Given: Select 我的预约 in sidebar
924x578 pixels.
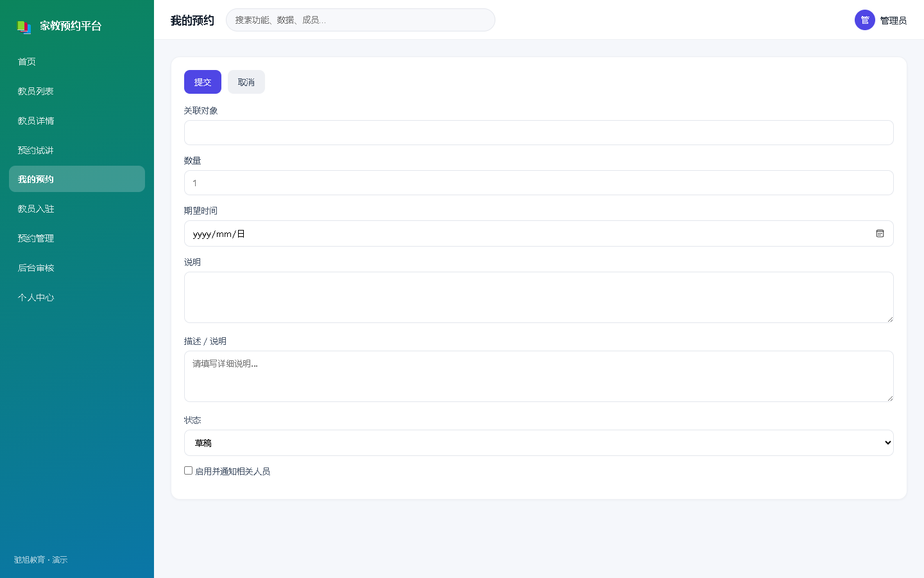Looking at the screenshot, I should click(x=77, y=179).
